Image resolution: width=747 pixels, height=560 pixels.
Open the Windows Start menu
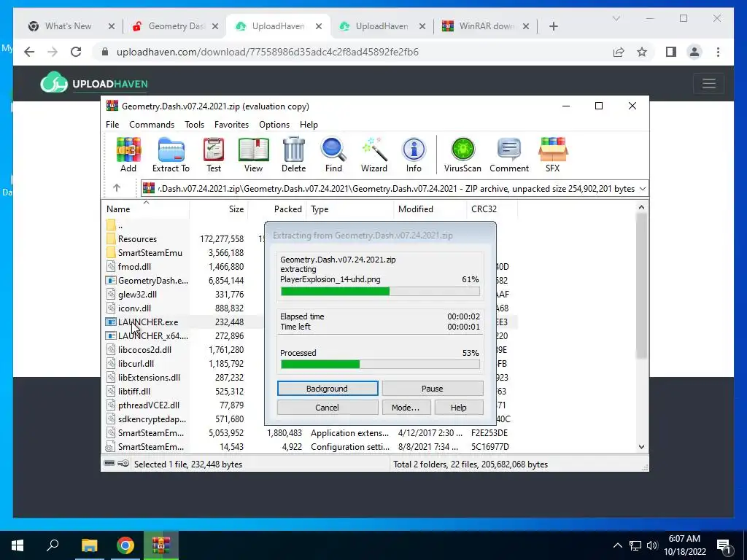(x=18, y=545)
